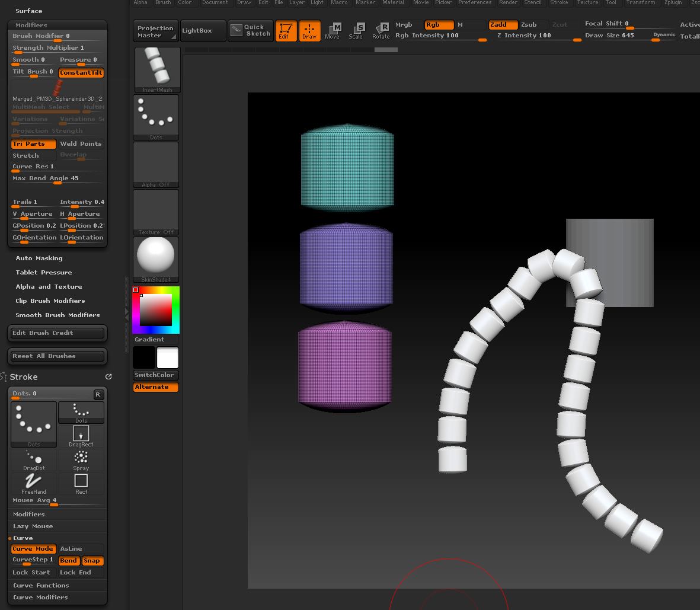Activate the Draw mode icon
Screen dimensions: 700x610
(309, 31)
